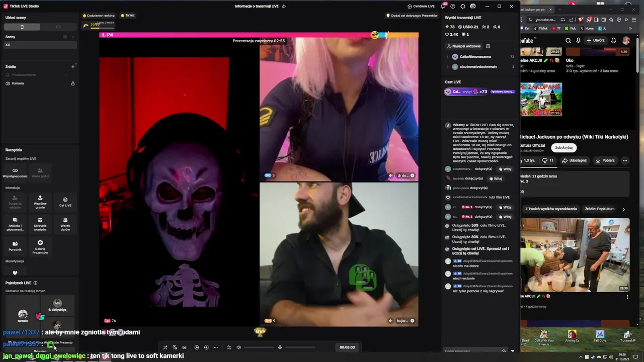
Task: Mute top-right guest audio speaker icon
Action: 390,175
